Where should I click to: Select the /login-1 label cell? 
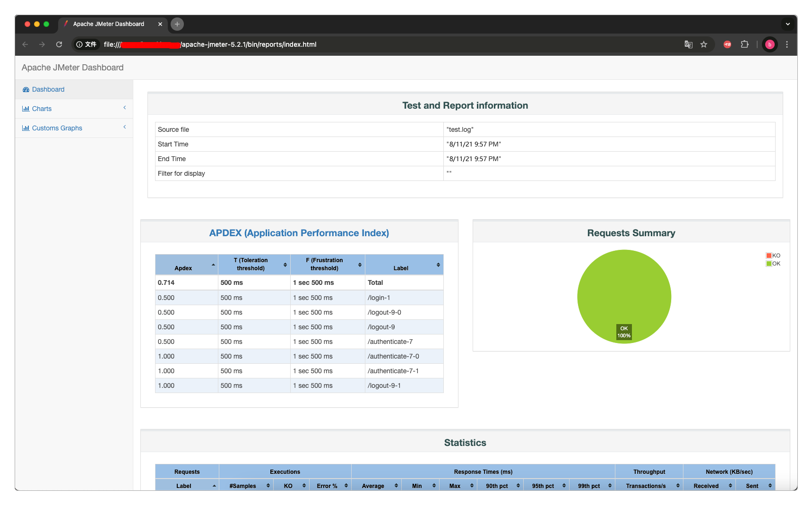point(404,298)
